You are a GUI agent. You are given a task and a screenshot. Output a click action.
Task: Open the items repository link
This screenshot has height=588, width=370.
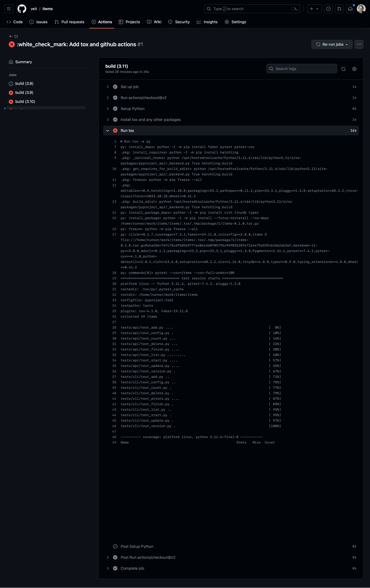point(48,9)
